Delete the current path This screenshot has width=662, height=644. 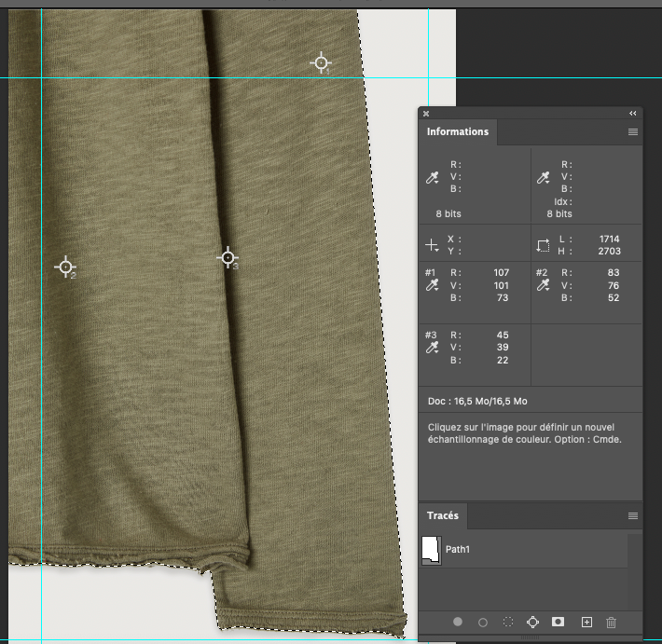coord(611,622)
